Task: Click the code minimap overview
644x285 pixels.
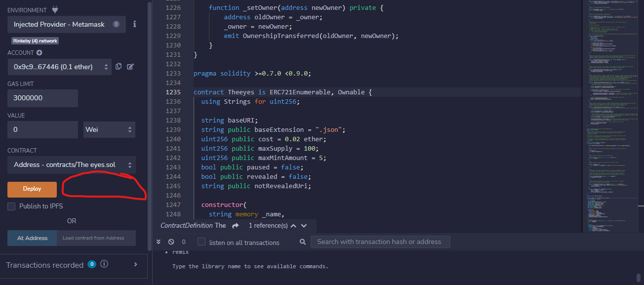Action: tap(610, 116)
